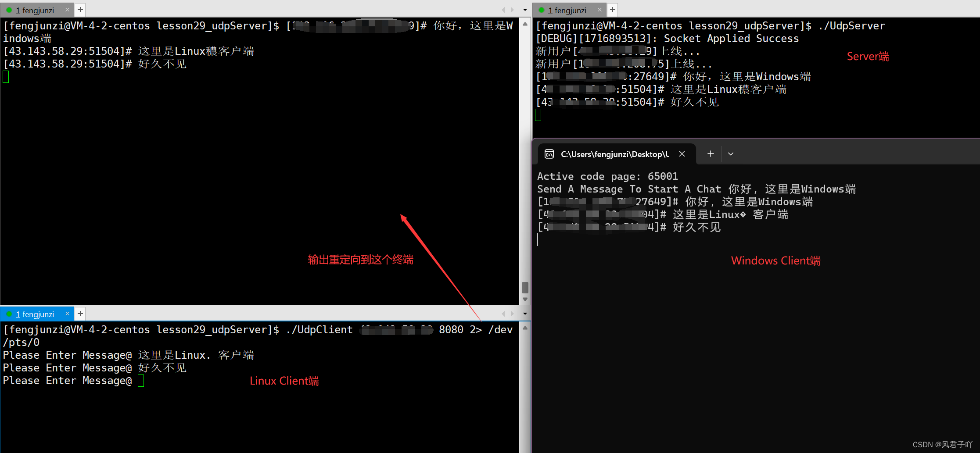Click the scroll-down arrow of the top-left terminal
Screen dimensions: 980x453
(x=525, y=299)
